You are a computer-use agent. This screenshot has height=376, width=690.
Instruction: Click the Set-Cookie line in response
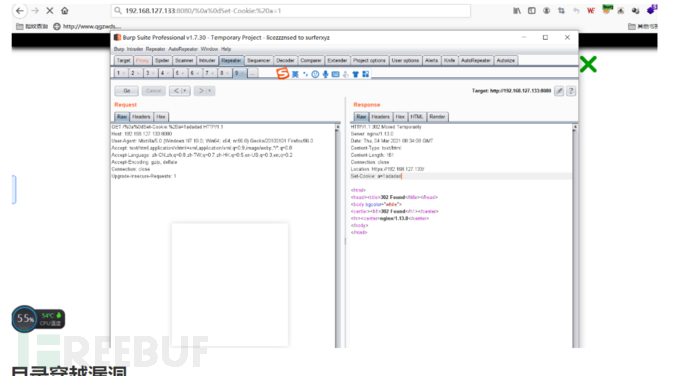click(461, 176)
